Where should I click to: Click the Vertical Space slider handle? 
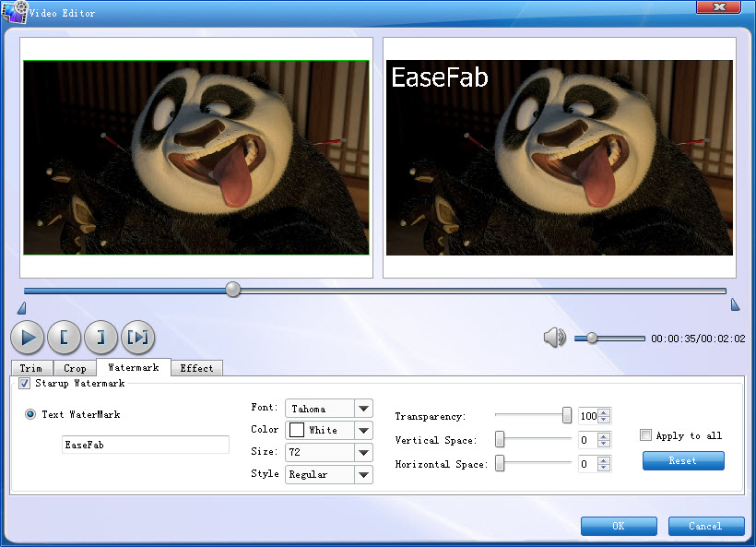(x=500, y=439)
